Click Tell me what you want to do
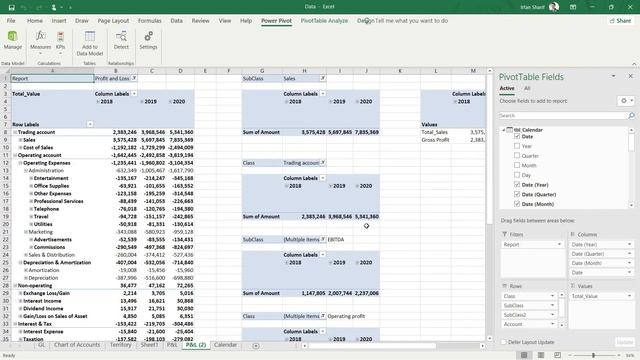Image resolution: width=640 pixels, height=360 pixels. click(411, 20)
